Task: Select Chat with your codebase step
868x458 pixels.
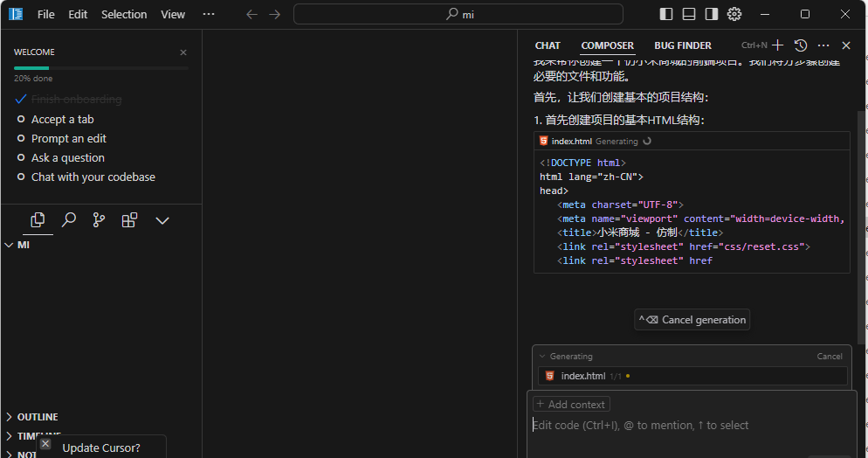Action: point(86,177)
